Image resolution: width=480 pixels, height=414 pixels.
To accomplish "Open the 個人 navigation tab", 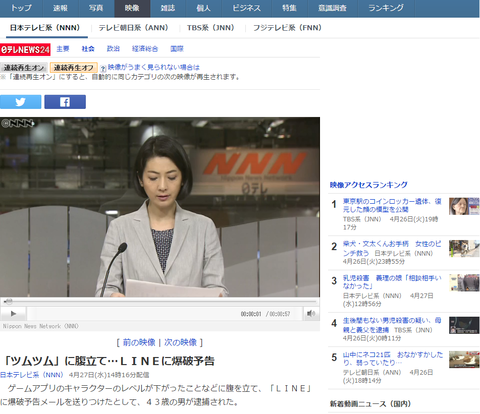I will (204, 8).
